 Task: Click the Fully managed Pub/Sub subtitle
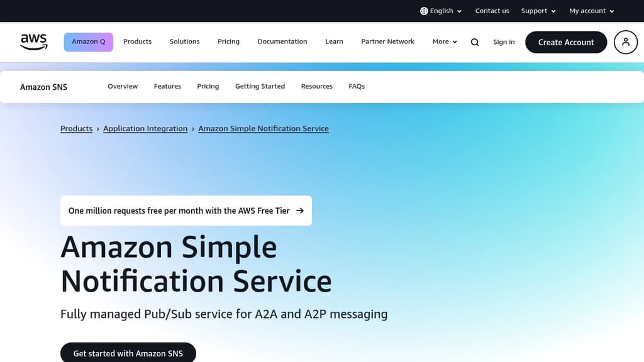[224, 314]
